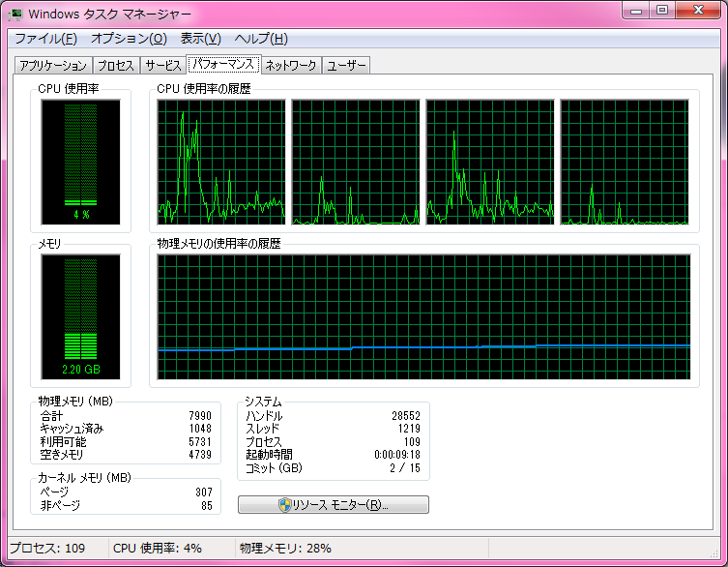Switch to the ネットワーク tab
Viewport: 728px width, 567px height.
291,66
